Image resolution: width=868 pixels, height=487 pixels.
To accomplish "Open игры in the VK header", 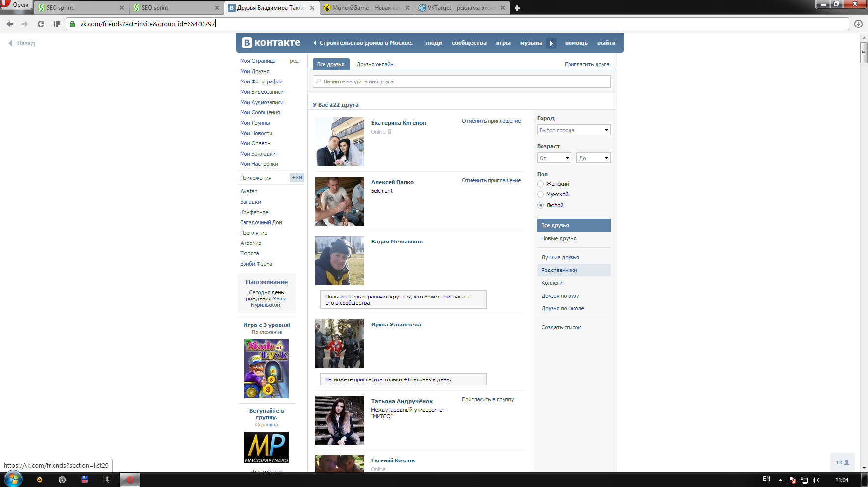I will pyautogui.click(x=503, y=43).
